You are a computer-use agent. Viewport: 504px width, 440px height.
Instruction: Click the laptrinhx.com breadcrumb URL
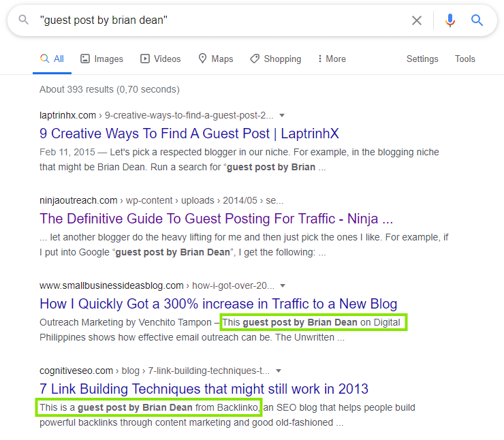(157, 115)
